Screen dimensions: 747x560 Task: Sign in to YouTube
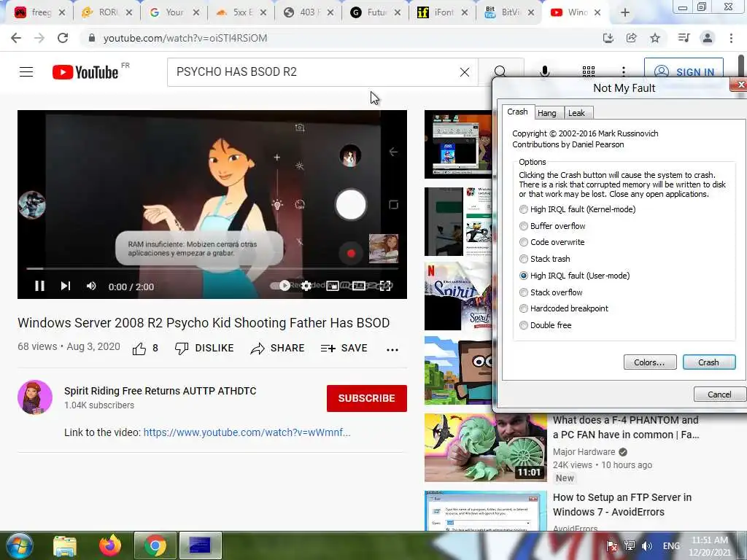tap(684, 72)
